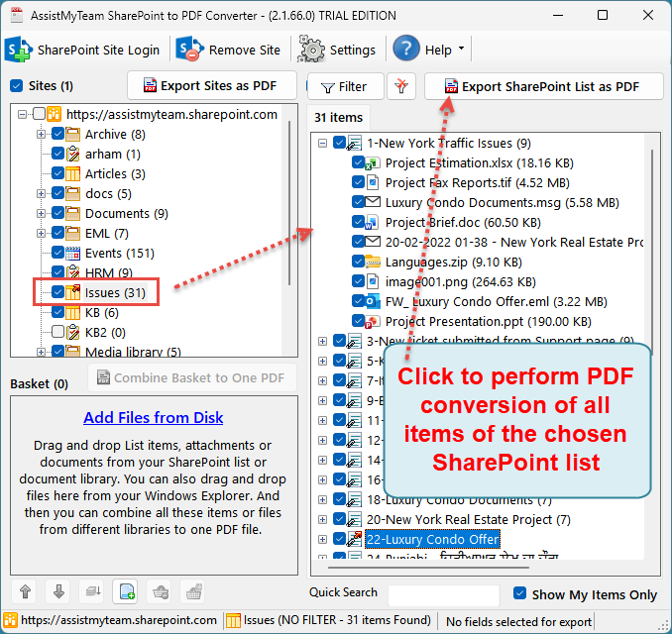Uncheck the Project Presentation.ppt checkbox
Viewport: 672px width, 634px height.
click(358, 321)
